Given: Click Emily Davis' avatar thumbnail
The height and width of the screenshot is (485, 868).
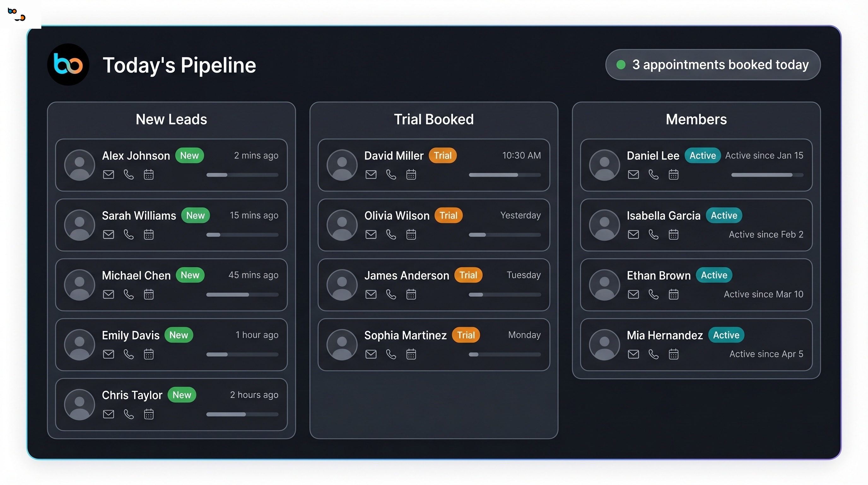Looking at the screenshot, I should [x=79, y=344].
